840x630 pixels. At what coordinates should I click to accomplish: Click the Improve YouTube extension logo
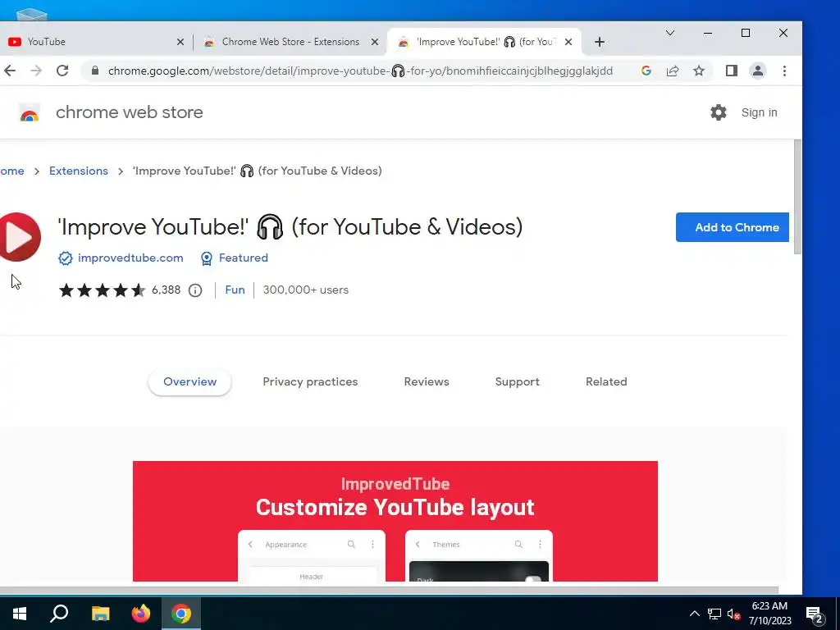tap(20, 237)
